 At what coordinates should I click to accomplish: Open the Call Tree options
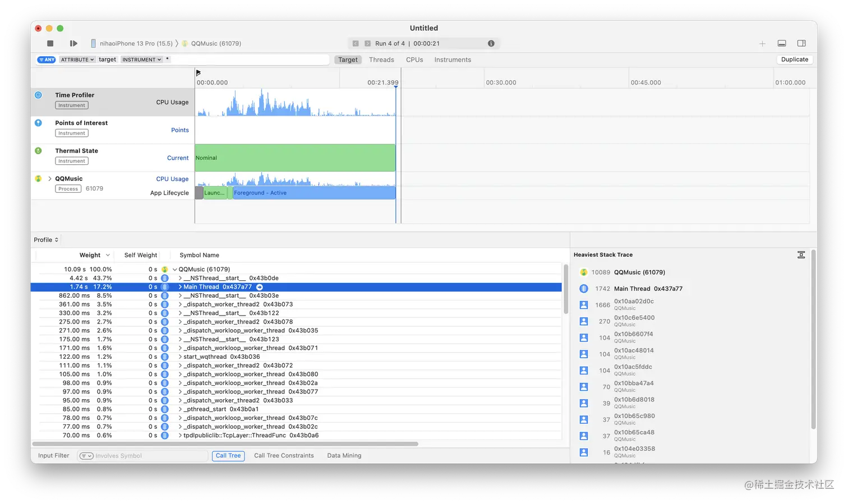coord(228,456)
